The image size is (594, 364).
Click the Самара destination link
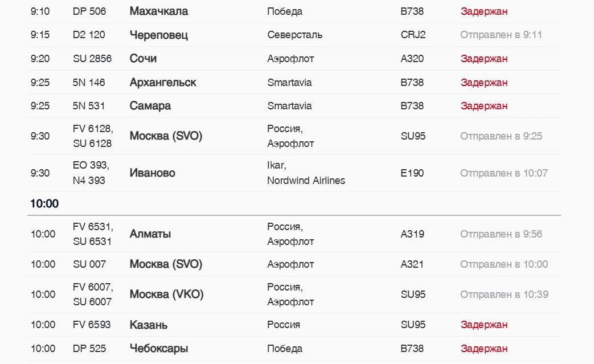tap(150, 106)
